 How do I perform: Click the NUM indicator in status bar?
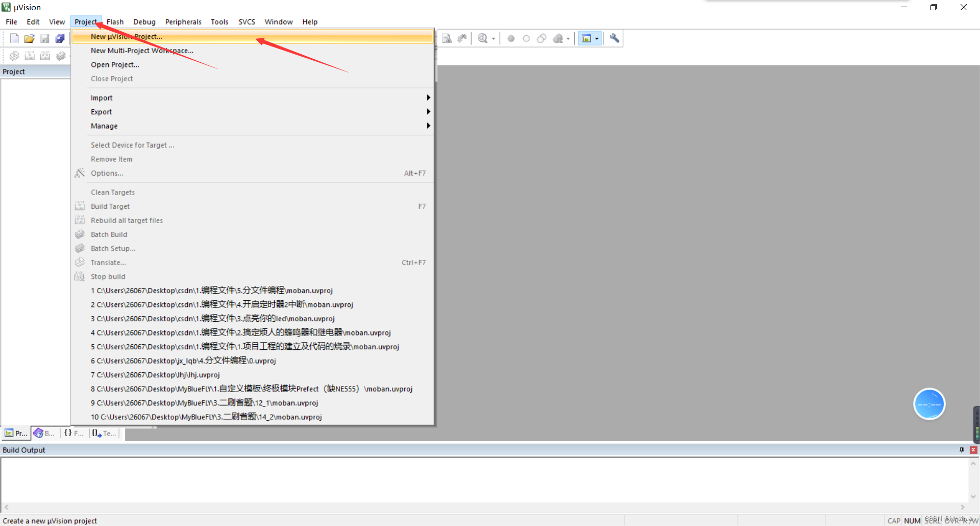[912, 521]
